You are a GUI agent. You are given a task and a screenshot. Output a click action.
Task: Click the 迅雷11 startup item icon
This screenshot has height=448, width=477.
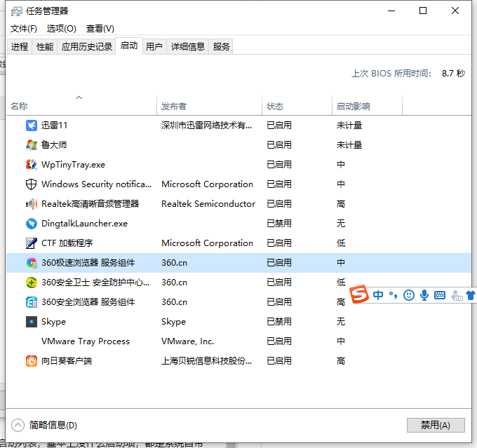pyautogui.click(x=32, y=125)
